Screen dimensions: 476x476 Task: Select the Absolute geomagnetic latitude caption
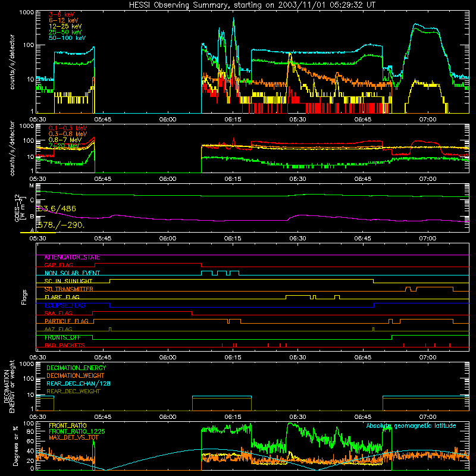411,426
